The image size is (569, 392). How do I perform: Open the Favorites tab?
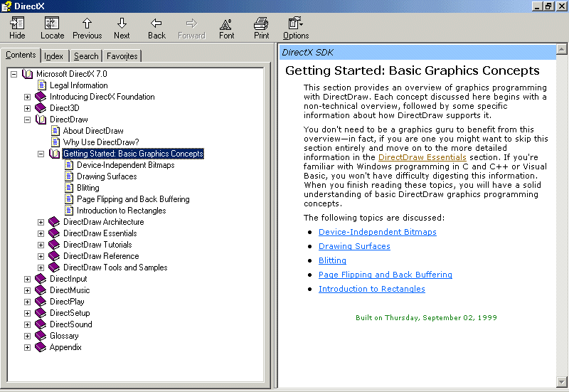pyautogui.click(x=122, y=56)
